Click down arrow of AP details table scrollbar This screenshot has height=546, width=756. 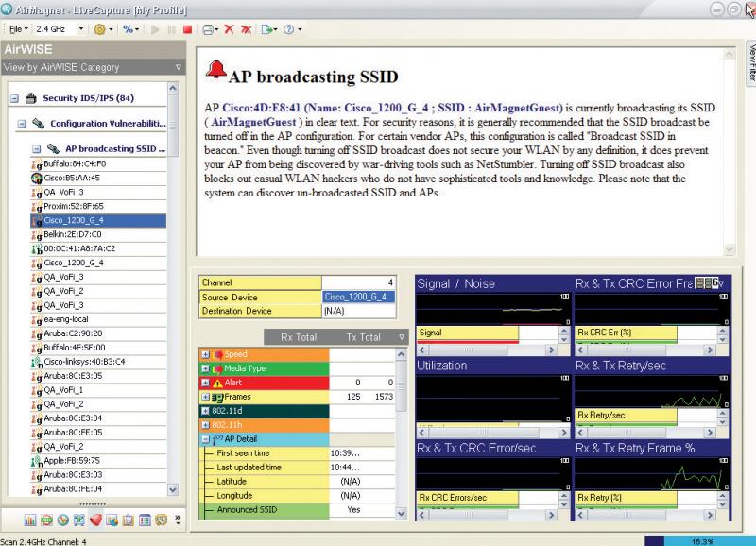coord(401,514)
